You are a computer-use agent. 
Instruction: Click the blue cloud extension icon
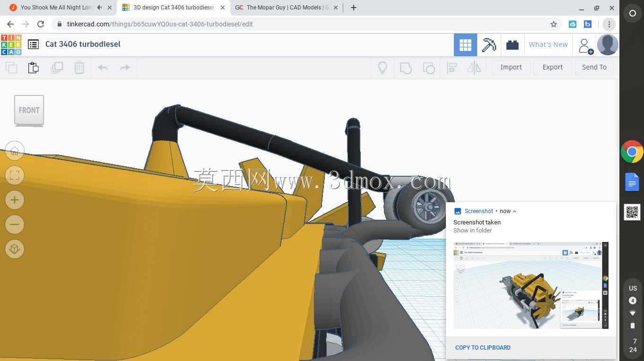click(573, 24)
